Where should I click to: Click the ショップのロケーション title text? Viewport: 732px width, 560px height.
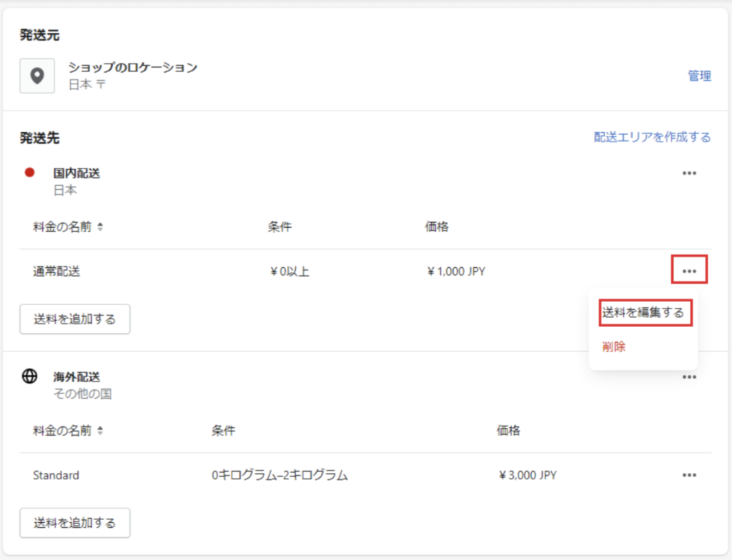(x=132, y=68)
